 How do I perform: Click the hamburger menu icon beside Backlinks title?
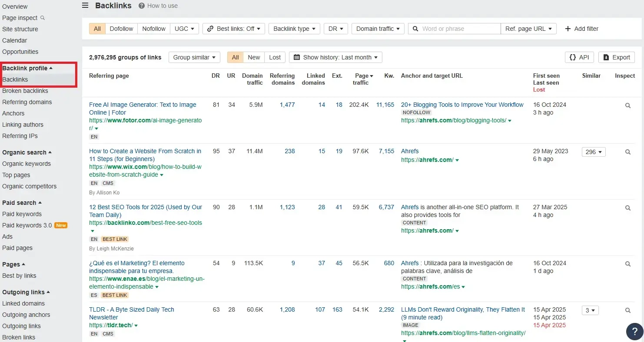85,6
